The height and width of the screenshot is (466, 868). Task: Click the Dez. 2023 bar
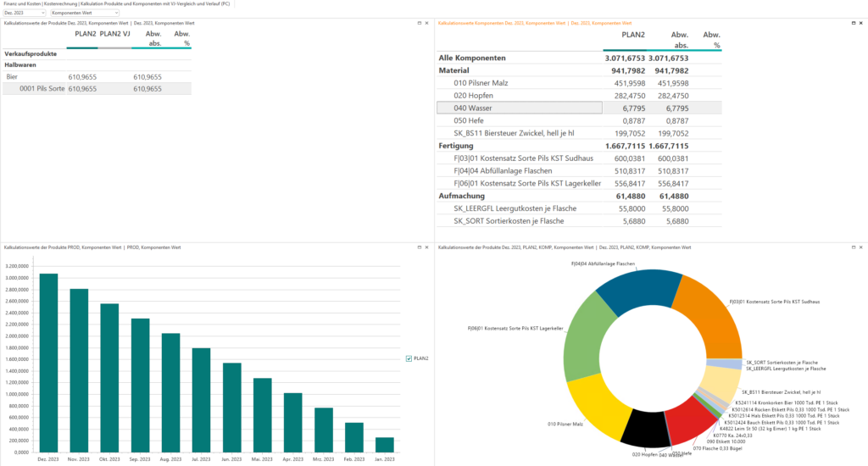click(x=48, y=363)
